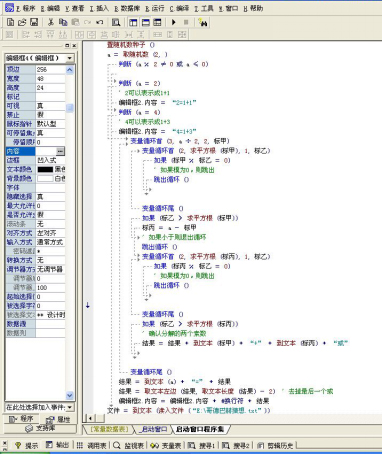382x454 pixels.
Task: Open the 调用表 bottom tab
Action: click(91, 445)
